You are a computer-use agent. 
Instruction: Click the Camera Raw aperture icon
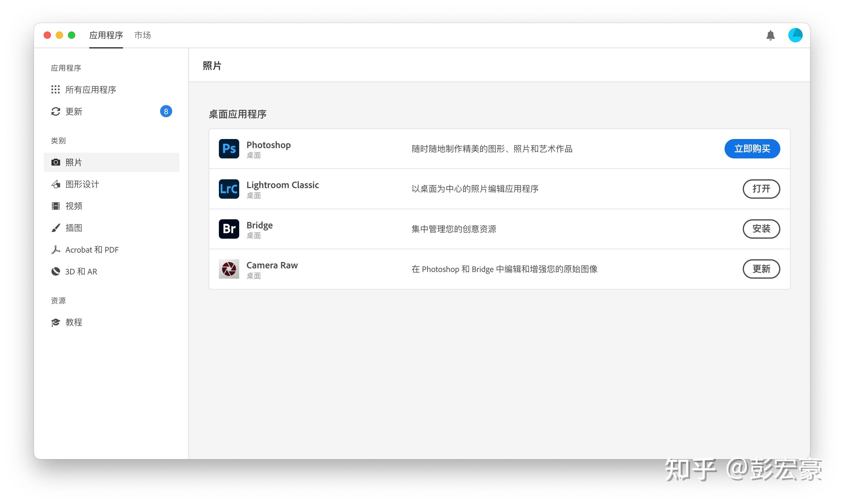[x=229, y=269]
